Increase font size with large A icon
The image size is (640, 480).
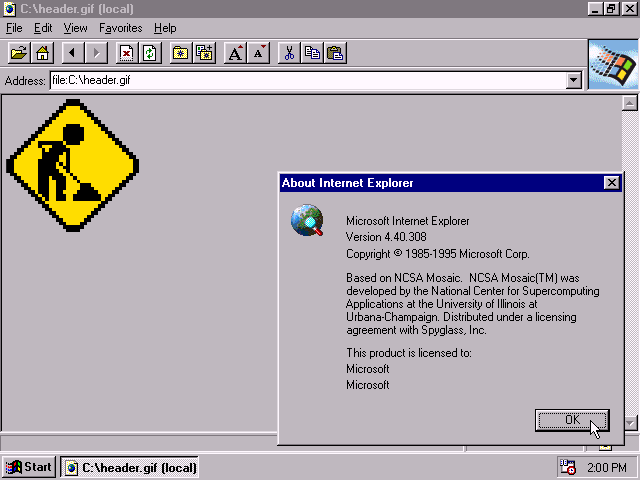235,53
